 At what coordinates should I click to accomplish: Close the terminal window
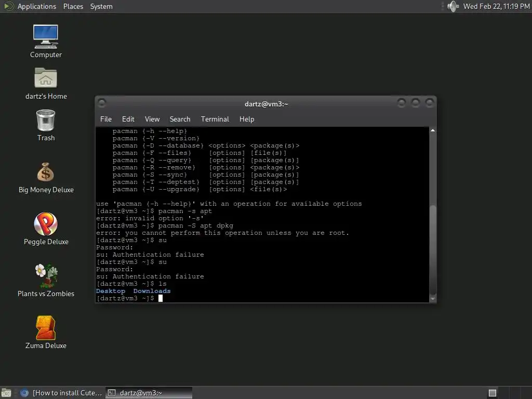point(430,102)
